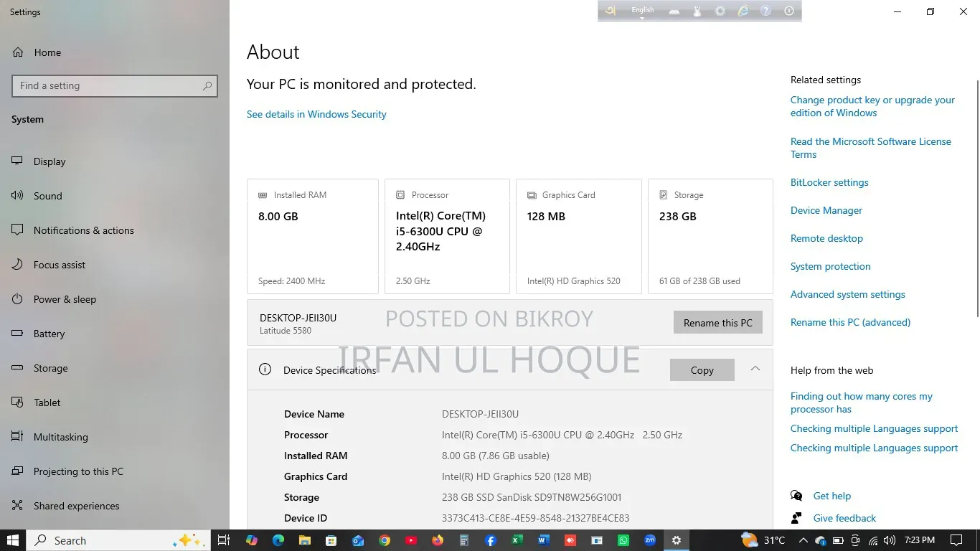Go to Settings Home
The image size is (980, 551).
click(x=115, y=52)
